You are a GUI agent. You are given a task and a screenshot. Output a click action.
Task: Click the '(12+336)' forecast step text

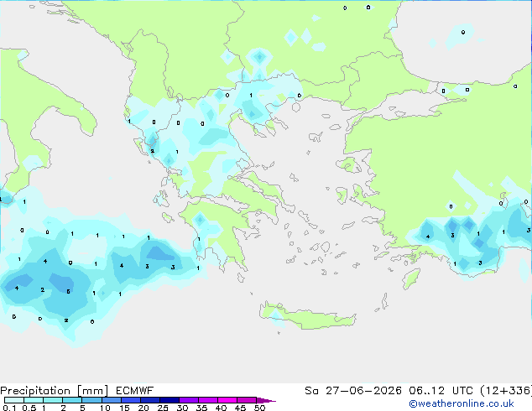[x=506, y=391]
